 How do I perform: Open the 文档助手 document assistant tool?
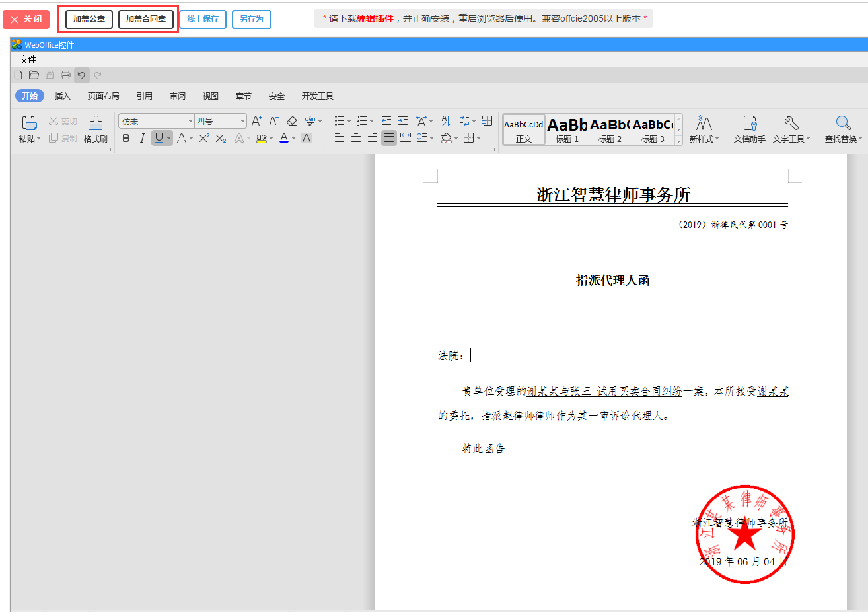(x=749, y=129)
